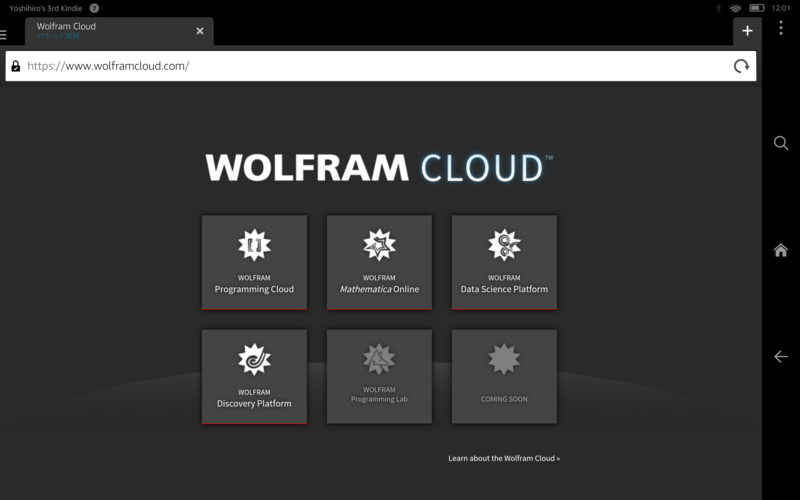The image size is (800, 500).
Task: Close the Wolfram Cloud tab
Action: [x=200, y=31]
